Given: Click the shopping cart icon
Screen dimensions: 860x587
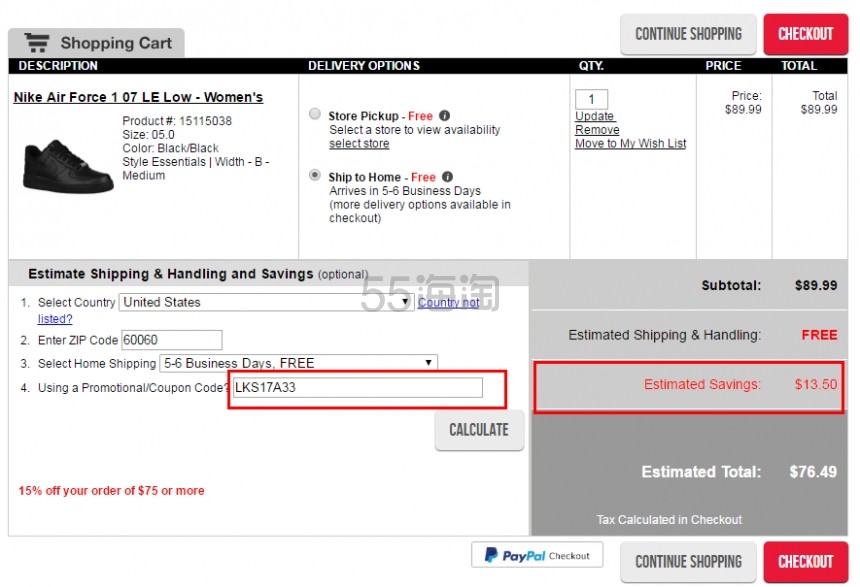Looking at the screenshot, I should pos(38,43).
